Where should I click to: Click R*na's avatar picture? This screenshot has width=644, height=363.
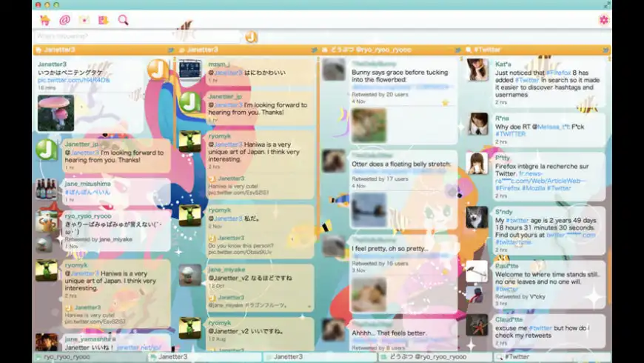click(x=477, y=124)
